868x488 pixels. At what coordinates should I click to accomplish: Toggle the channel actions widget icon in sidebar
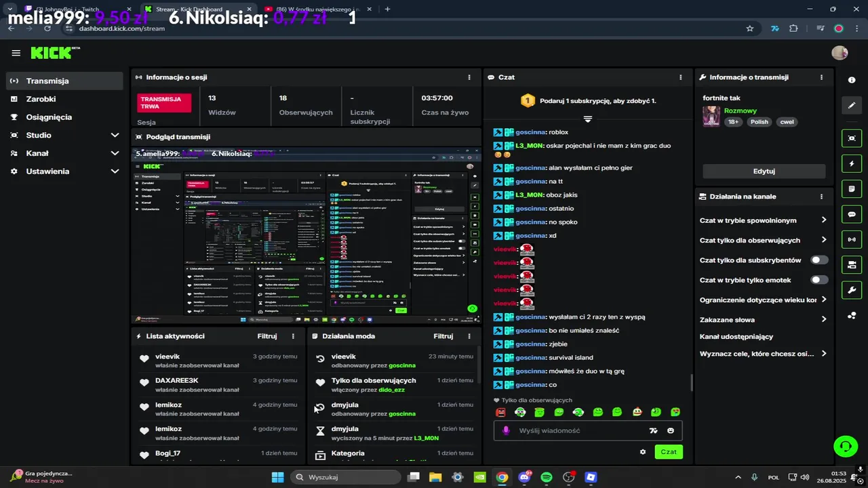pyautogui.click(x=852, y=264)
